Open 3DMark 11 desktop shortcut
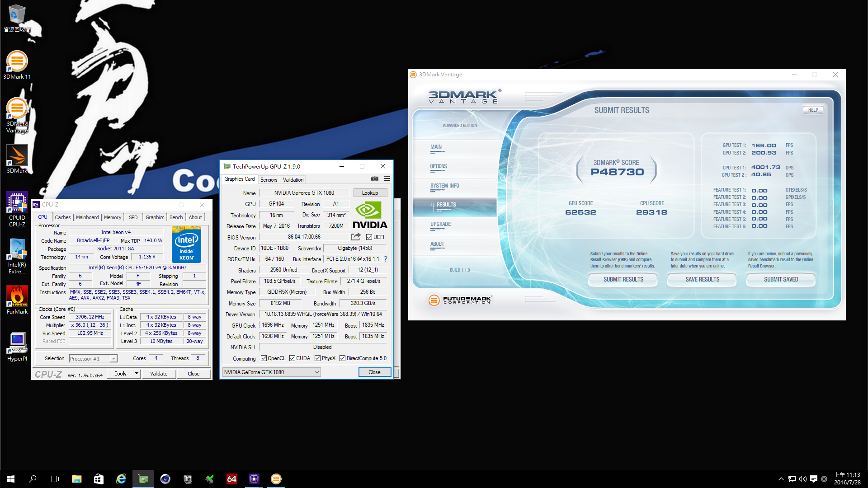This screenshot has height=488, width=868. coord(17,65)
